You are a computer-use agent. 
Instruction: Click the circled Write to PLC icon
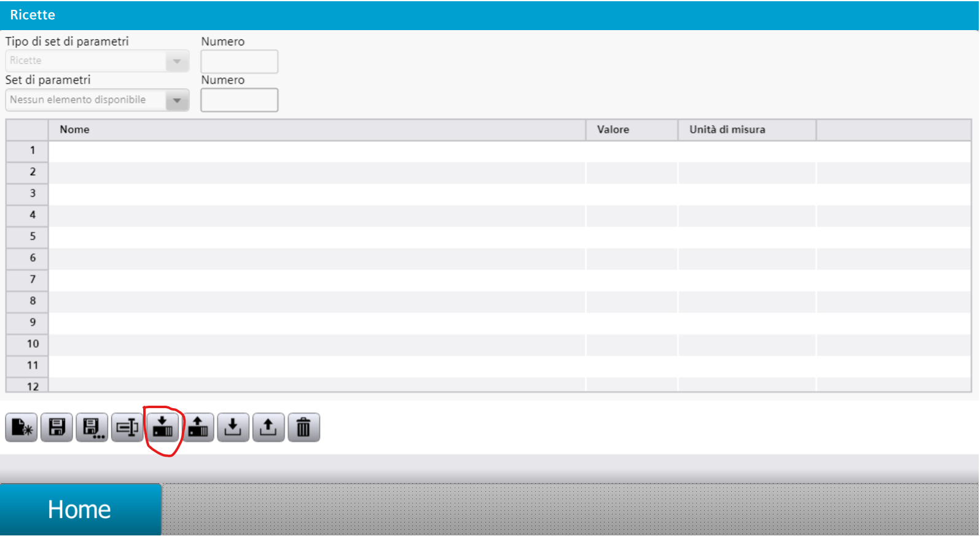pos(163,427)
